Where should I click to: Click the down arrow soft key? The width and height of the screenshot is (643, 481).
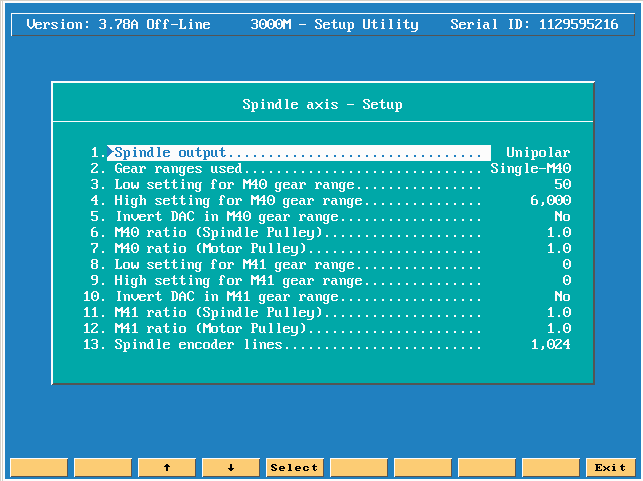click(x=231, y=467)
